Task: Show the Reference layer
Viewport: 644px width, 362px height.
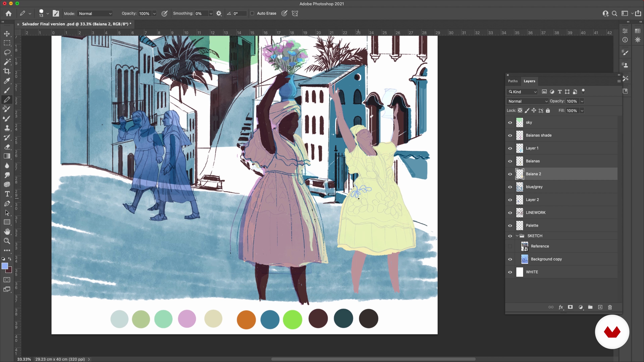Action: point(510,246)
